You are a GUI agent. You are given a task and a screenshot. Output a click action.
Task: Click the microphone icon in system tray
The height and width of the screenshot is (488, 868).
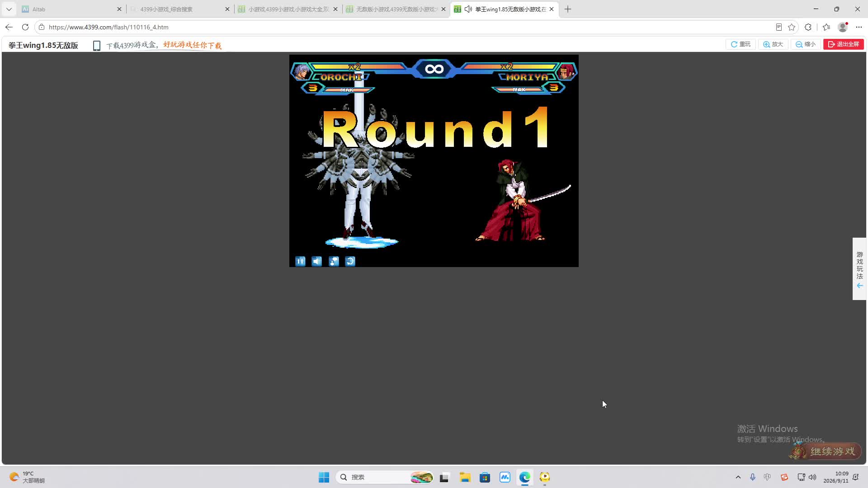point(753,477)
